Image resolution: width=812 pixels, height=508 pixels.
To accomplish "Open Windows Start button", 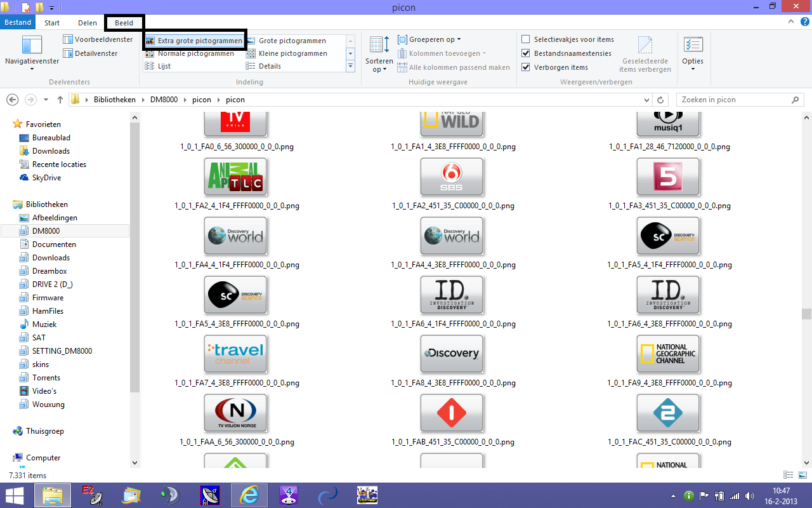I will click(15, 495).
